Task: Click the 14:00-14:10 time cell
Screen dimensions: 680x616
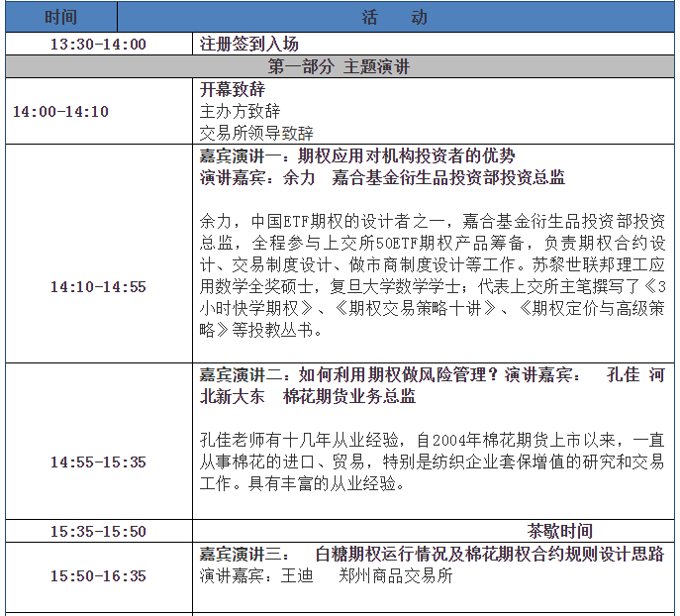Action: (60, 111)
